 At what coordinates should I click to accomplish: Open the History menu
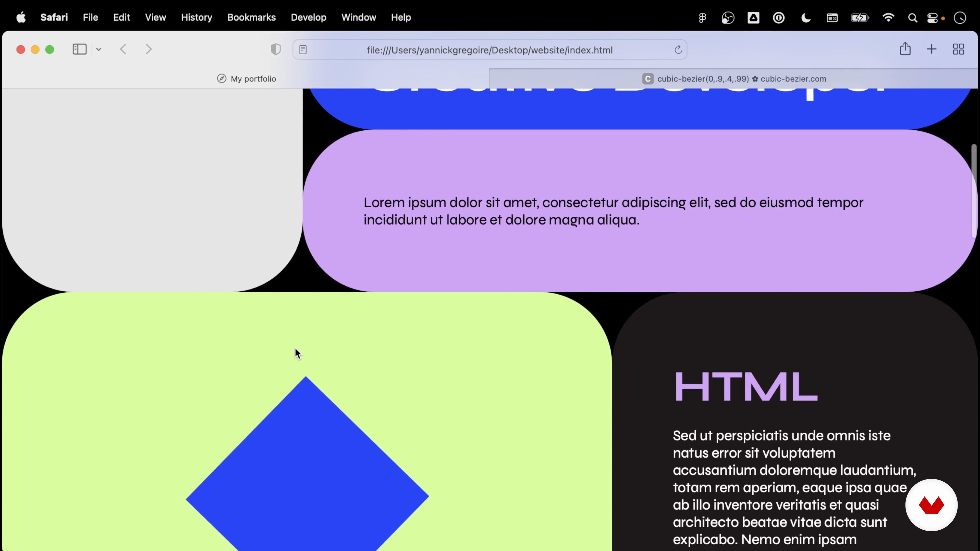197,18
